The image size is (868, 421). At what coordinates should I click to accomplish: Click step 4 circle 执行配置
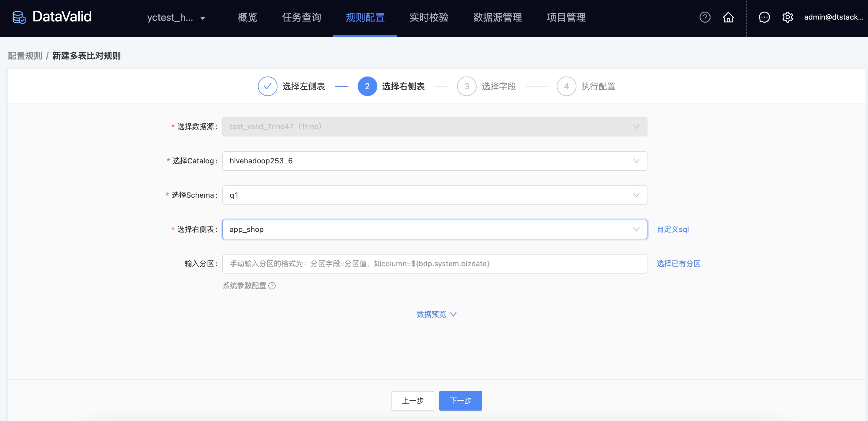pos(566,87)
